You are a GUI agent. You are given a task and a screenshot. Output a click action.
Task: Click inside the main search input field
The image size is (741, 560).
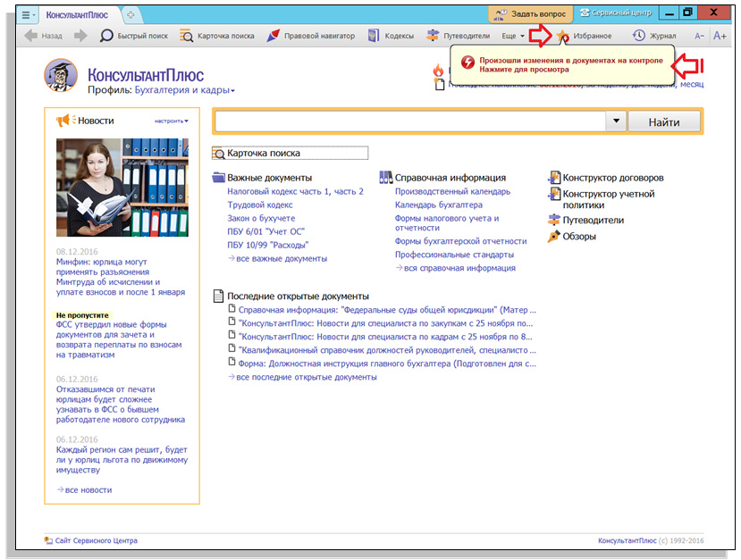(409, 121)
